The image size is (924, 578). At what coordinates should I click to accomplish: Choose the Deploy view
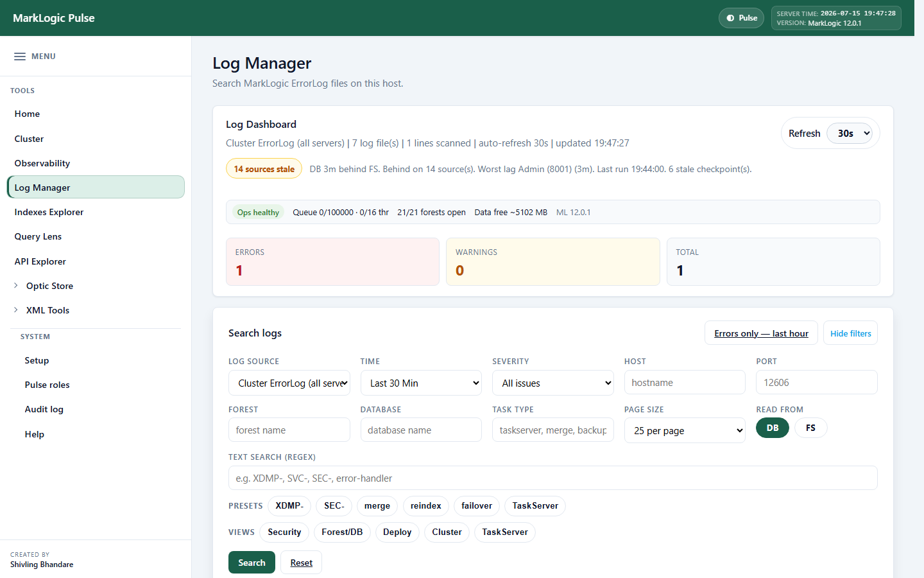point(397,532)
